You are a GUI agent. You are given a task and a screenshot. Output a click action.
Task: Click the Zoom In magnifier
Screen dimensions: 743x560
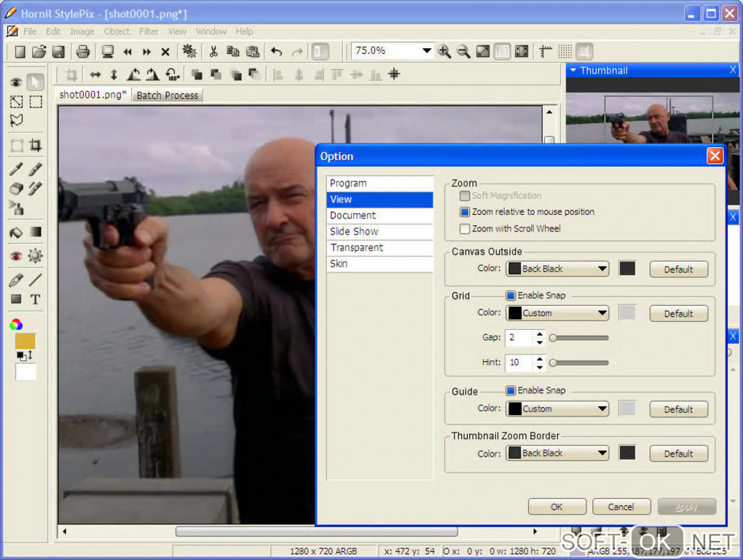click(444, 51)
